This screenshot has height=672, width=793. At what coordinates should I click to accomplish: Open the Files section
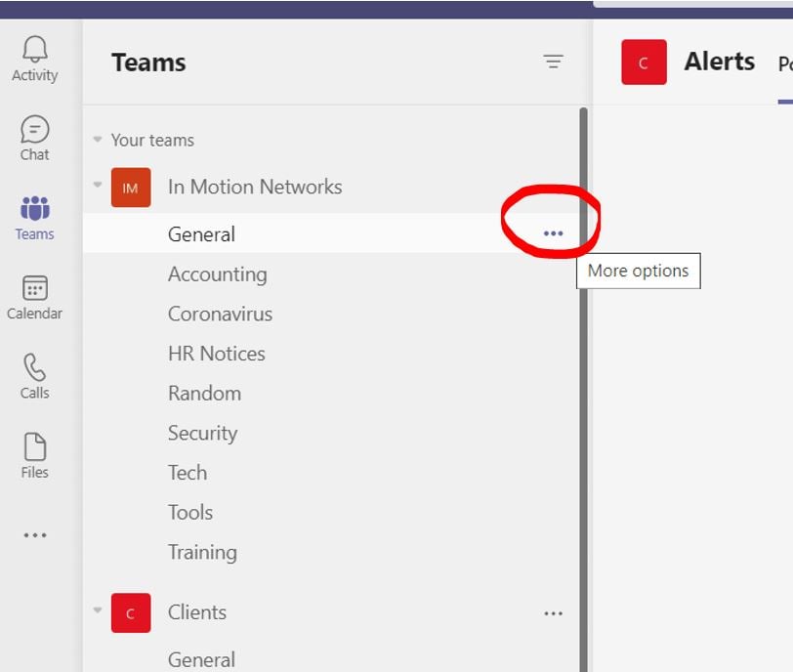click(35, 456)
